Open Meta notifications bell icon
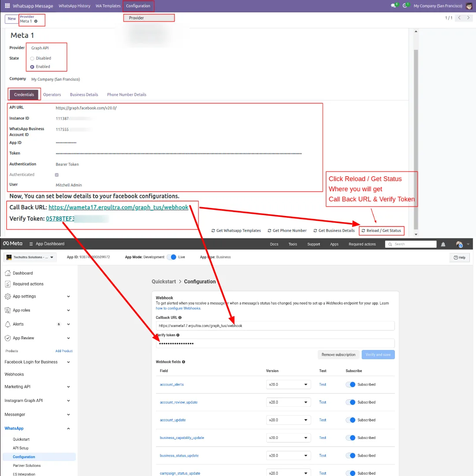The image size is (476, 476). click(x=443, y=244)
